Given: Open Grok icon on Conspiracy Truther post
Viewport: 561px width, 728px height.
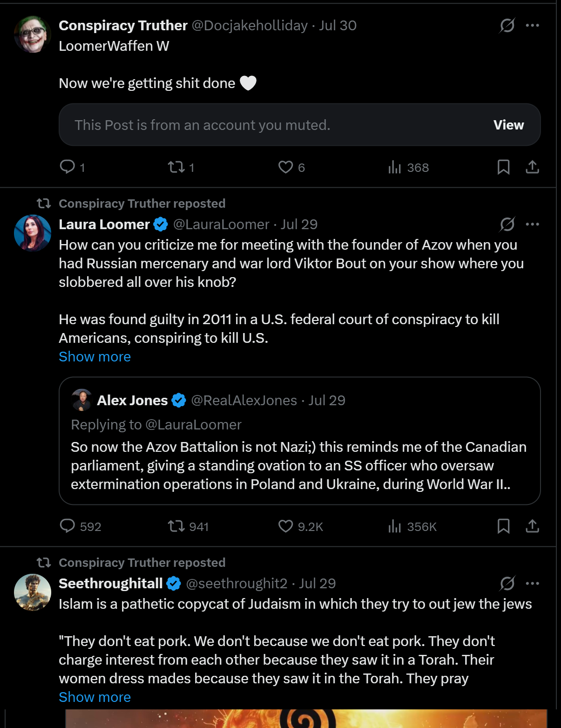Looking at the screenshot, I should (x=507, y=25).
